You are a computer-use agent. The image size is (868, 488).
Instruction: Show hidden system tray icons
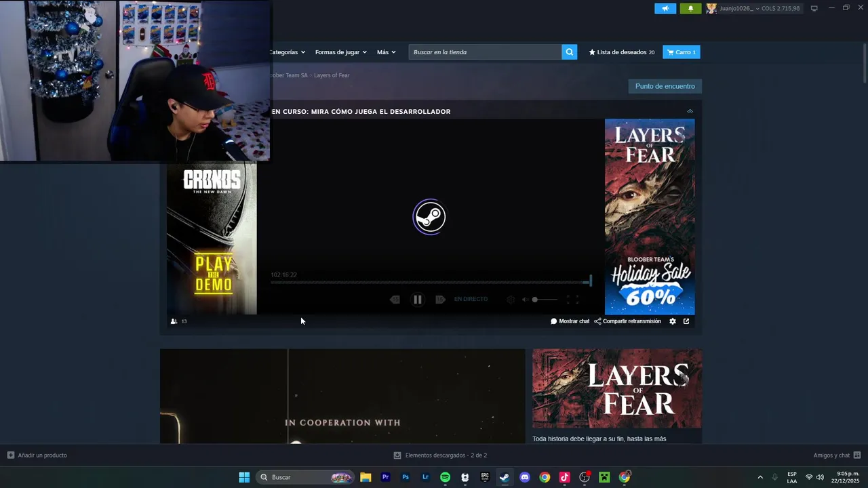click(x=760, y=477)
